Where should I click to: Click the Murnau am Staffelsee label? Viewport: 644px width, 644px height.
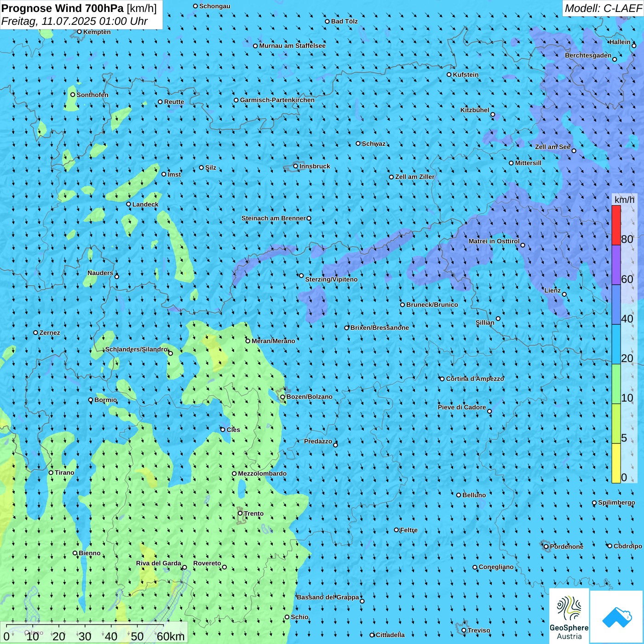click(x=293, y=46)
